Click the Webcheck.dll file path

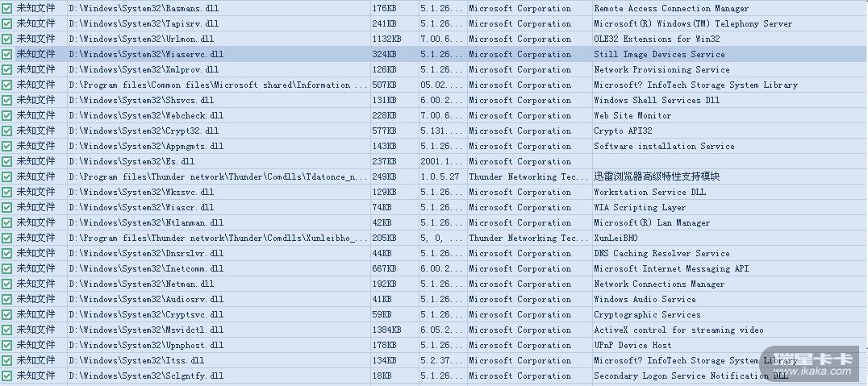(x=146, y=115)
